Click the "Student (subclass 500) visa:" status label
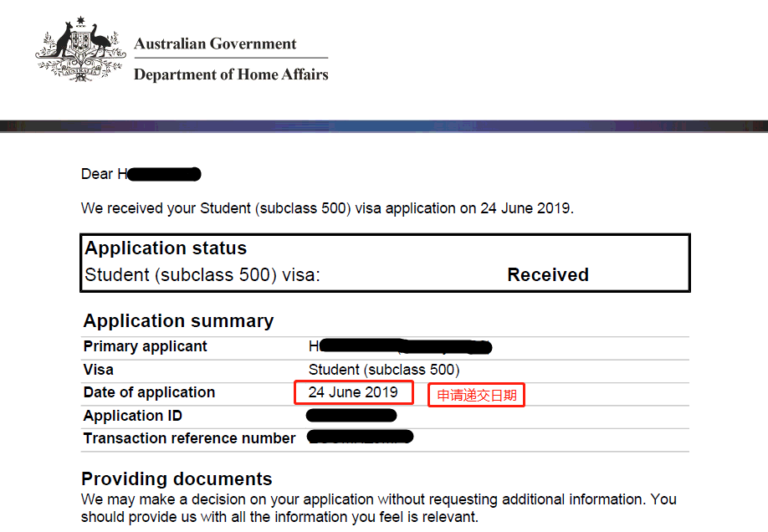This screenshot has height=532, width=768. [202, 274]
